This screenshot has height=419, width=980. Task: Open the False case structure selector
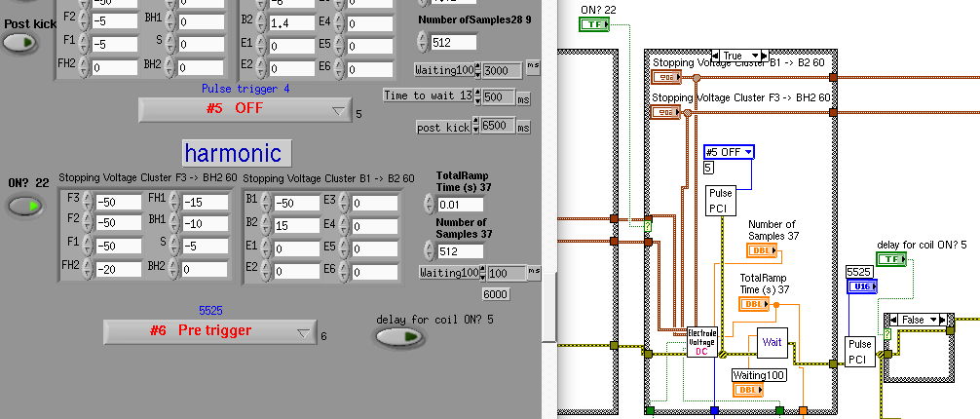point(914,320)
